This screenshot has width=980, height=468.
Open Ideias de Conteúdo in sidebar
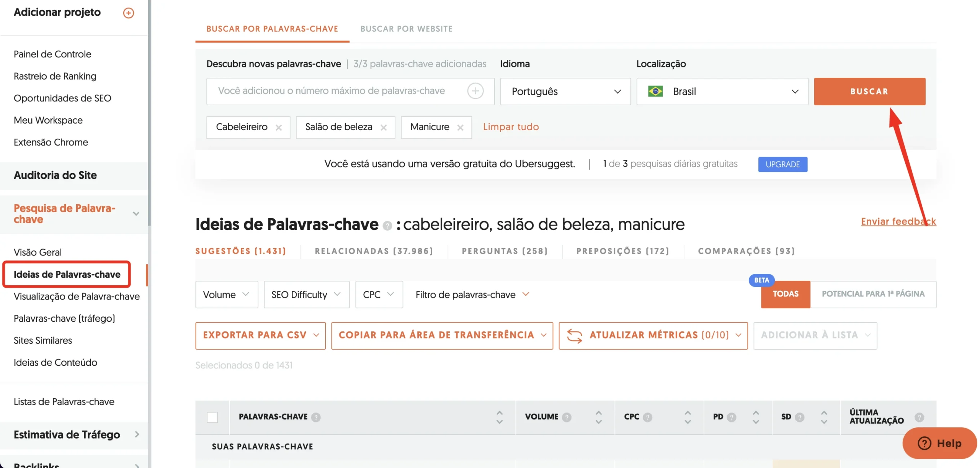click(55, 362)
